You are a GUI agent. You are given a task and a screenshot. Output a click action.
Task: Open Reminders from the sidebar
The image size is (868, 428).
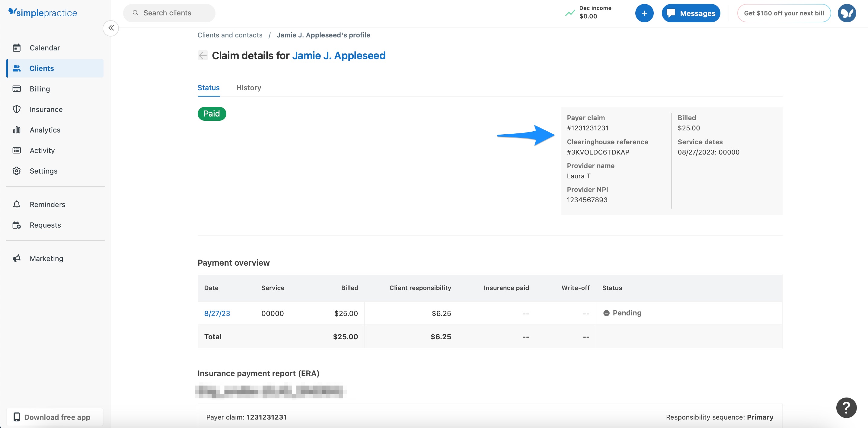(x=55, y=205)
